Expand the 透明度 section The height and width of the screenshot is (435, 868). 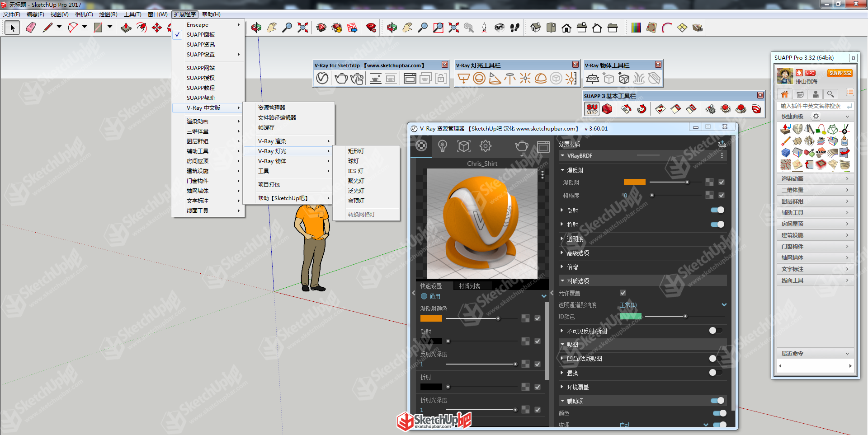click(x=562, y=239)
